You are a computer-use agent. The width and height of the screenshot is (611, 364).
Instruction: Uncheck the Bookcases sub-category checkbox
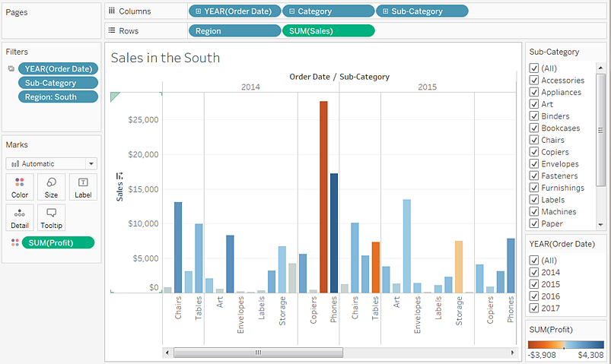pos(534,128)
